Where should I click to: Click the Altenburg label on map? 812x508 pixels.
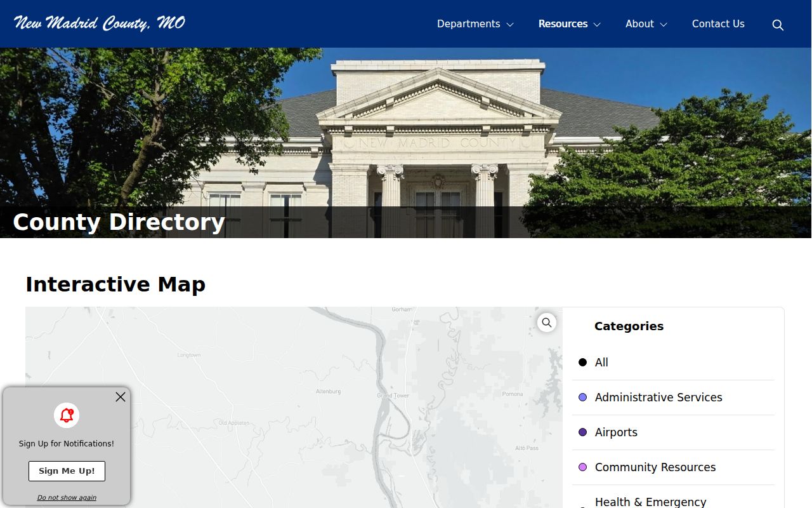(329, 392)
